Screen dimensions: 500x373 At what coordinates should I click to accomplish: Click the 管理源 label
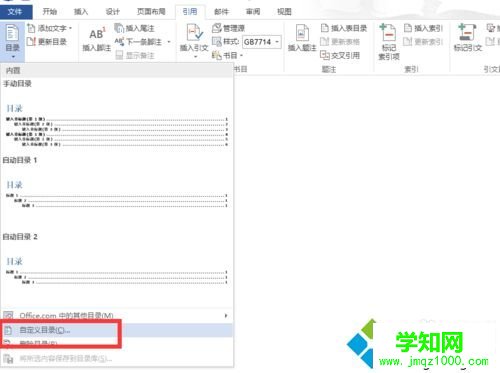[x=234, y=28]
